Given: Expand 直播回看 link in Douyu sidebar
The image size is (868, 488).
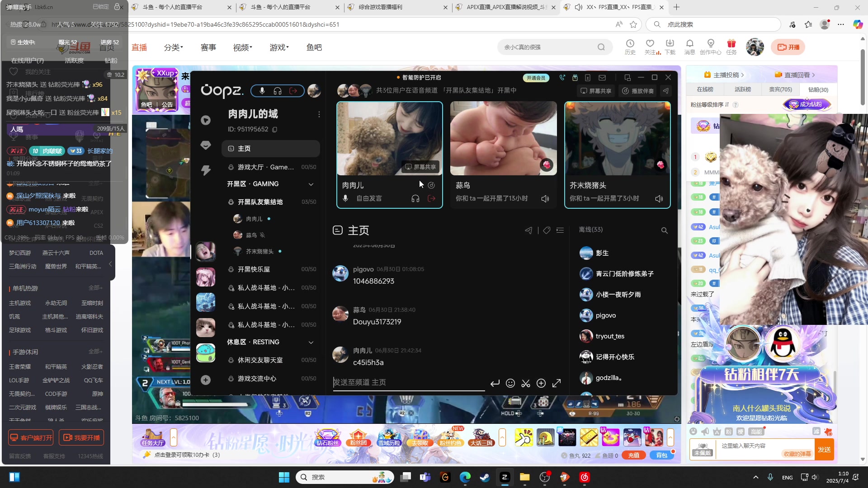Looking at the screenshot, I should 795,75.
